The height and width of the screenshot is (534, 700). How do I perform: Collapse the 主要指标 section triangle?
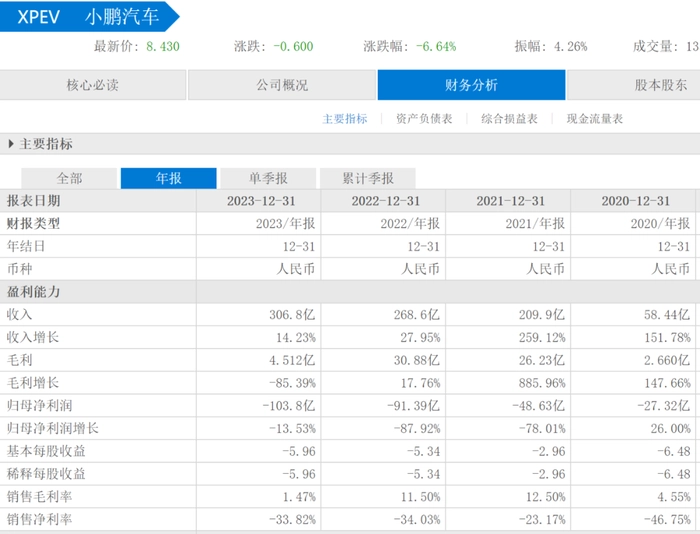[x=11, y=144]
